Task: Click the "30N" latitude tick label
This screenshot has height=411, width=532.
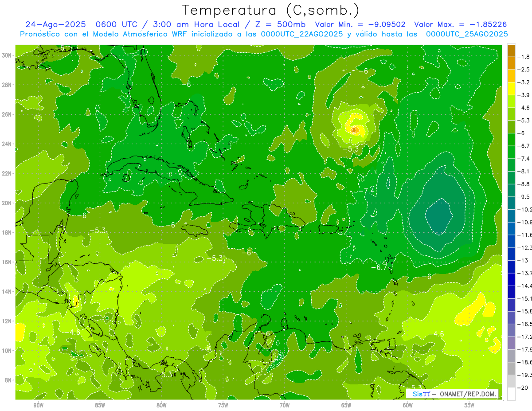Action: (8, 55)
